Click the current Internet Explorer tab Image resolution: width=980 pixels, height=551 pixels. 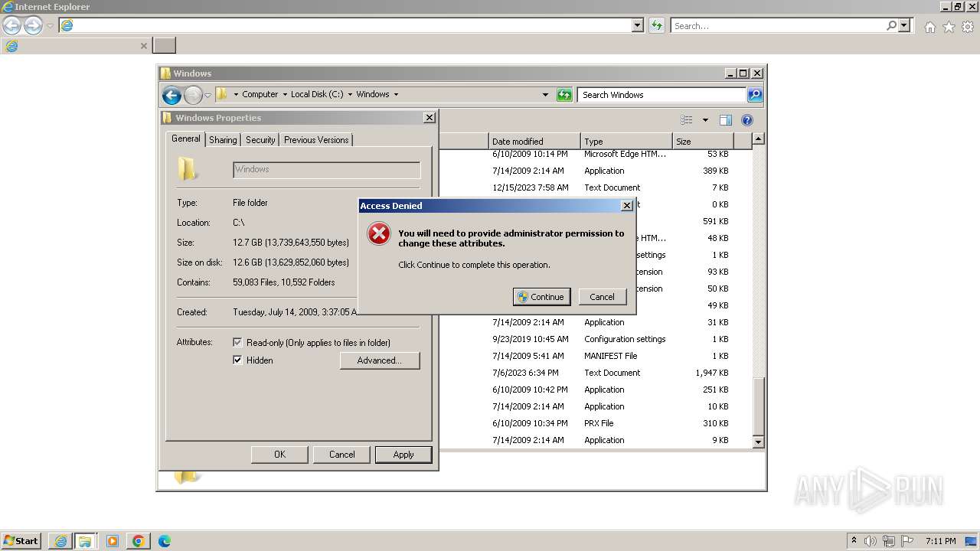pos(77,46)
